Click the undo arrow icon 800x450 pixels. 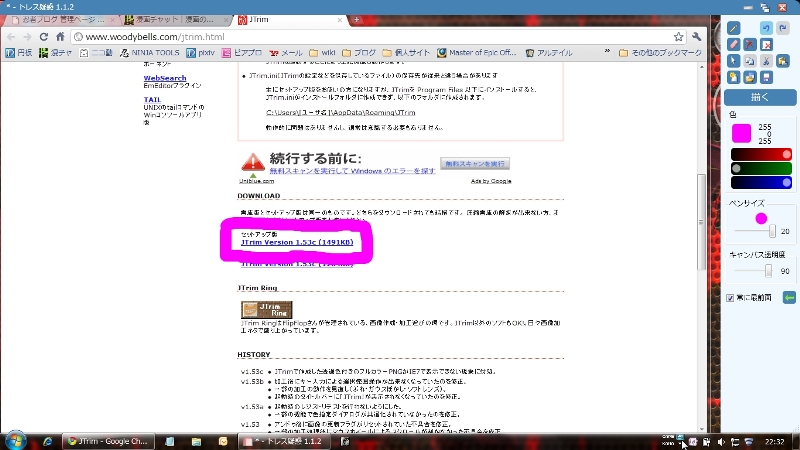766,29
